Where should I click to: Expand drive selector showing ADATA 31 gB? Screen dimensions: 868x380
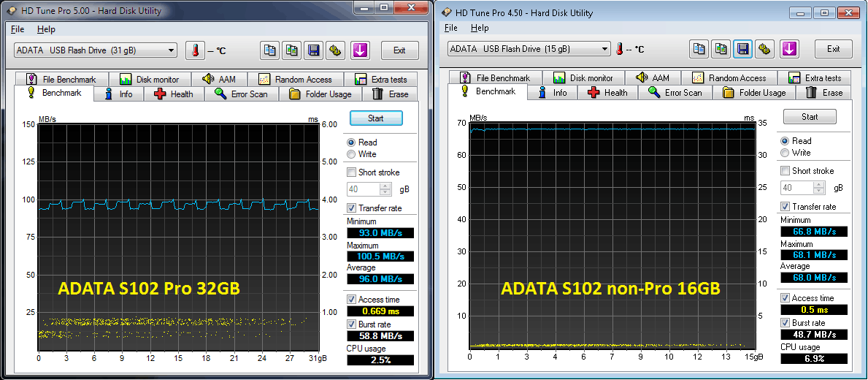pyautogui.click(x=95, y=50)
